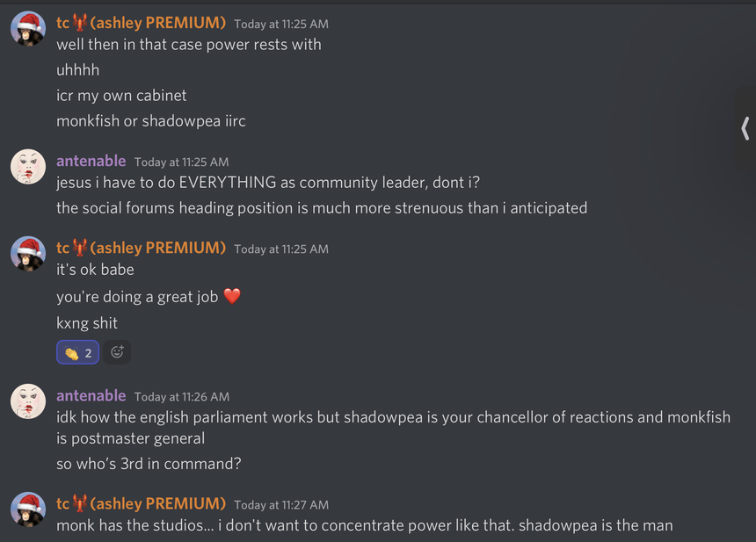Select message 'monkfish or shadowpea iirc'
The height and width of the screenshot is (542, 756).
pyautogui.click(x=151, y=121)
